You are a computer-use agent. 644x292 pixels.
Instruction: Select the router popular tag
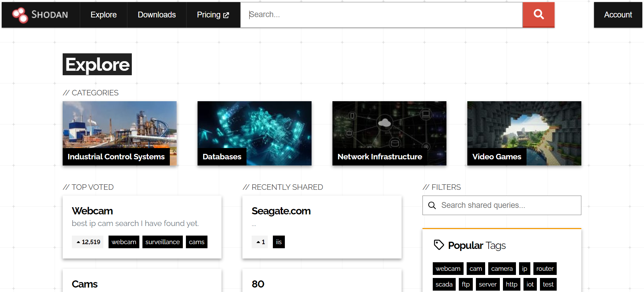(x=545, y=269)
